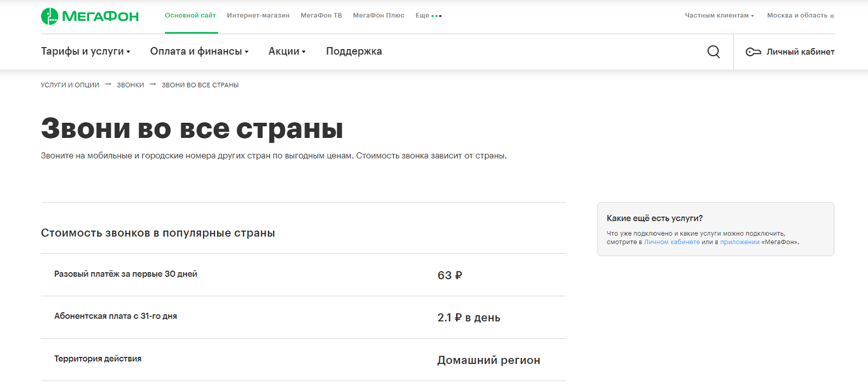Screen dimensions: 868x387
Task: Follow the Личном кабинете link in sidebar
Action: coord(672,242)
